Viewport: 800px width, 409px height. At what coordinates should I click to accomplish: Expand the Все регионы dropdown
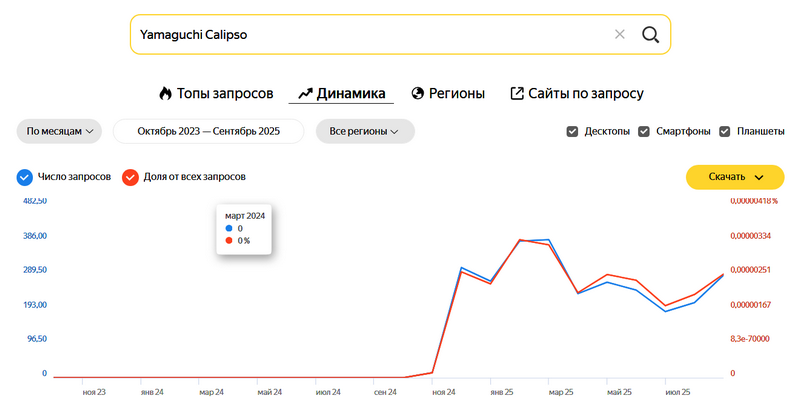pos(364,131)
